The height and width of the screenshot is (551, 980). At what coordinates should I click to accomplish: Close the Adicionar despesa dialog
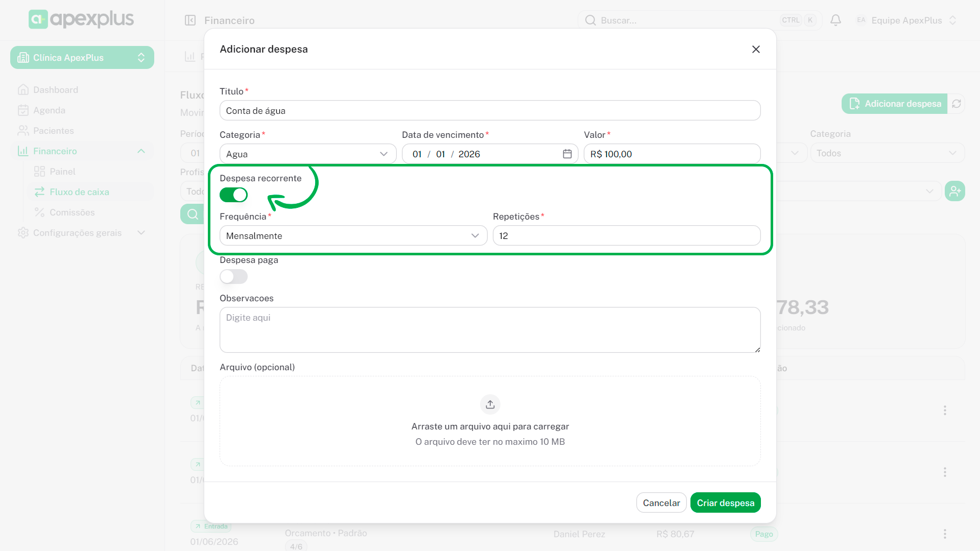point(756,49)
